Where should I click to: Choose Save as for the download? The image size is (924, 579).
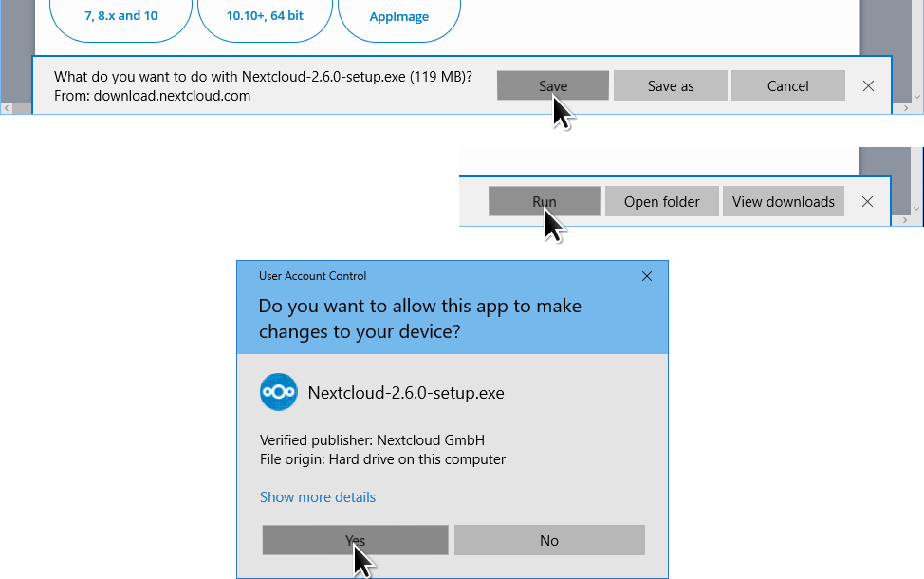click(x=671, y=86)
